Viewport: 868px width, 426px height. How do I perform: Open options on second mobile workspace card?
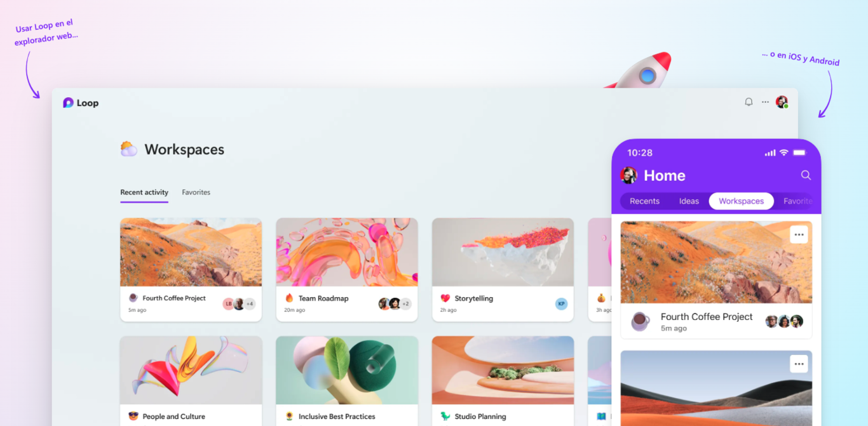pos(799,364)
